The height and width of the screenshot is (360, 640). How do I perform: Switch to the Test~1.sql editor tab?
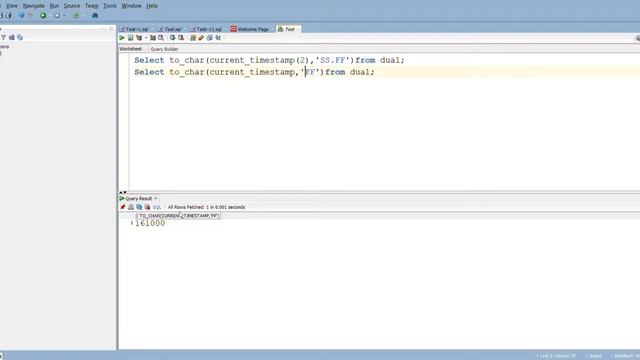(135, 29)
